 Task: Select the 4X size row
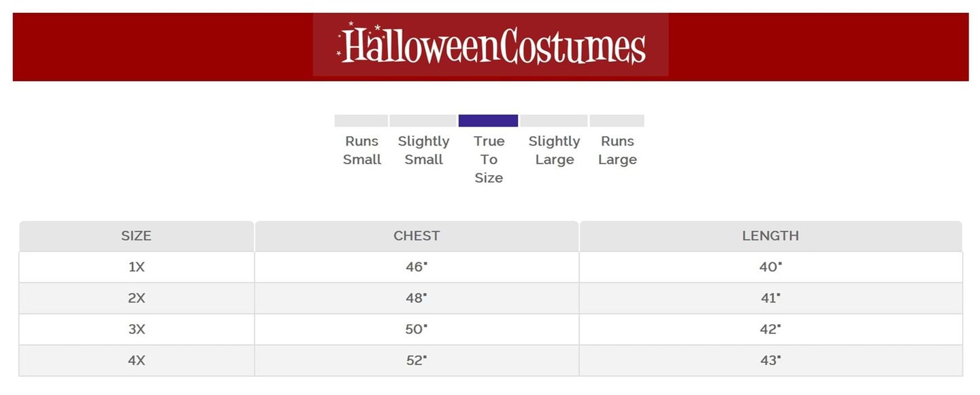137,361
